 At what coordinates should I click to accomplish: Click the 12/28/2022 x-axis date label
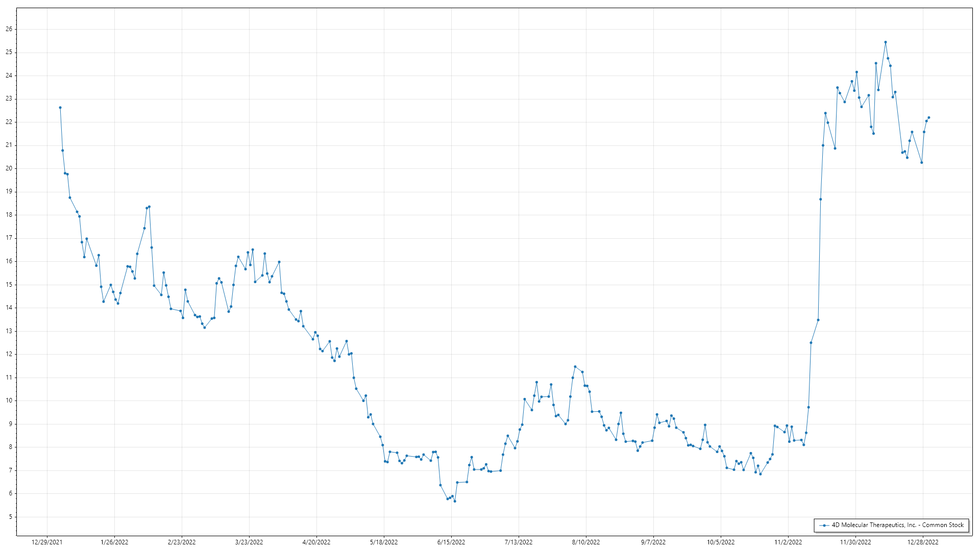(x=923, y=542)
